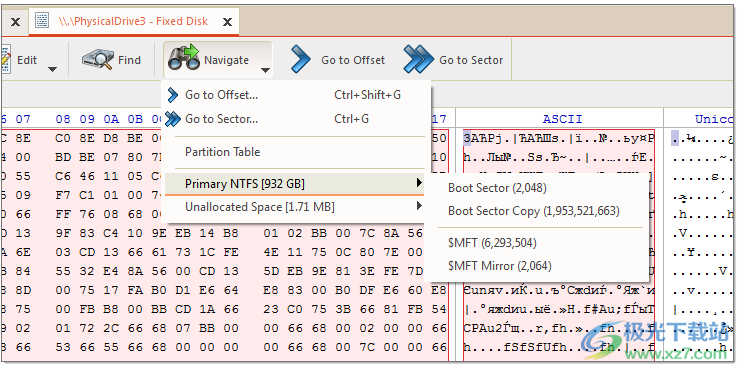Click the ASCII text beginning with CPAu2
Image resolution: width=740 pixels, height=370 pixels.
(x=559, y=328)
